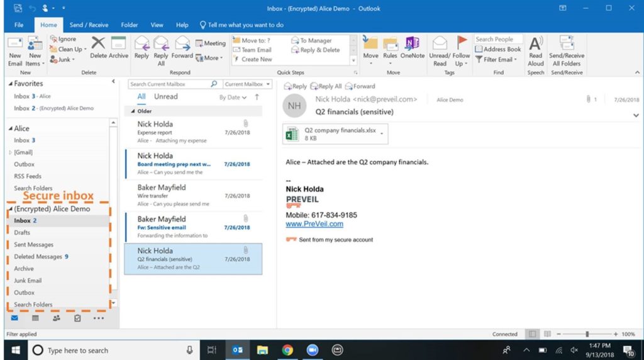Image resolution: width=644 pixels, height=360 pixels.
Task: Switch to Tasks view icon
Action: (x=77, y=318)
